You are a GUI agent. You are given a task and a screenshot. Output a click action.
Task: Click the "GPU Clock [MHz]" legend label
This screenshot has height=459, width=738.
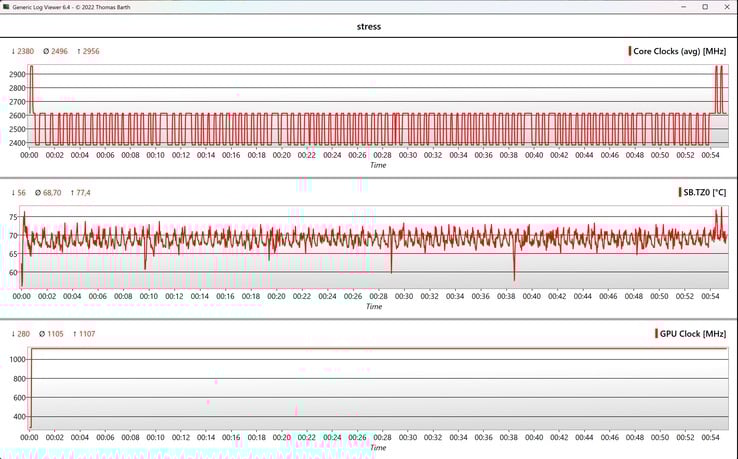(693, 334)
